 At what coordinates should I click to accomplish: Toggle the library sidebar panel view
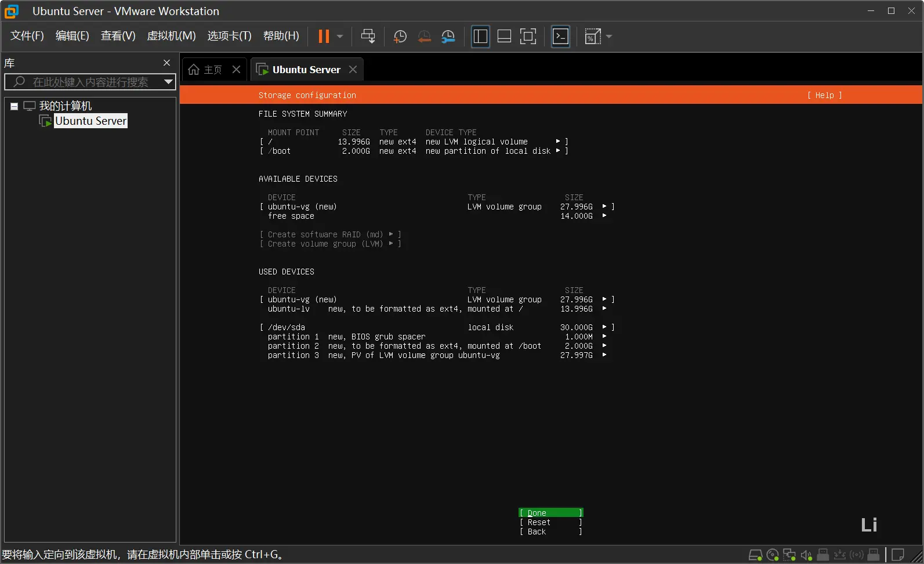tap(480, 37)
